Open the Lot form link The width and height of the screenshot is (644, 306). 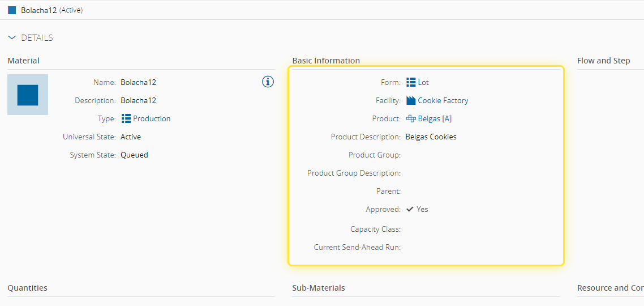coord(423,82)
